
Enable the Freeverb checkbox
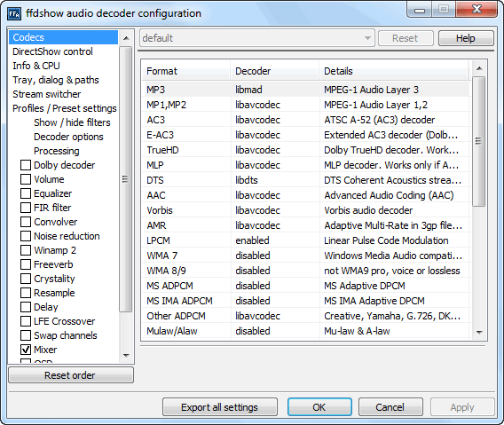(26, 264)
